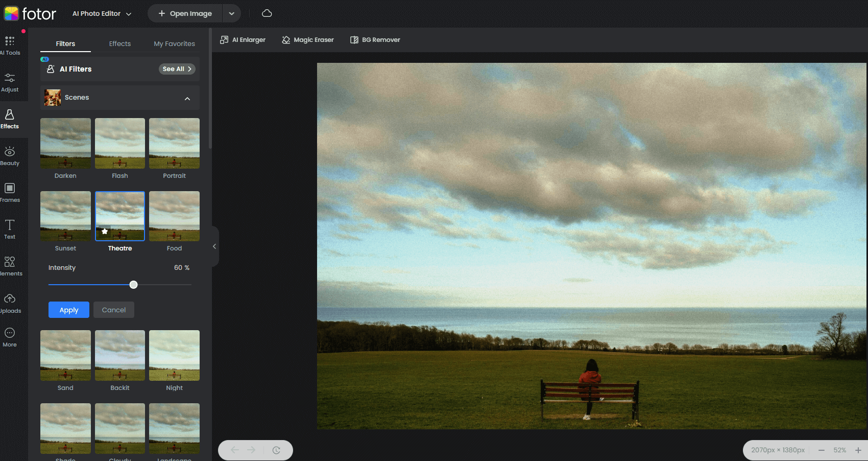Open the Frames panel
Viewport: 868px width, 461px height.
10,193
